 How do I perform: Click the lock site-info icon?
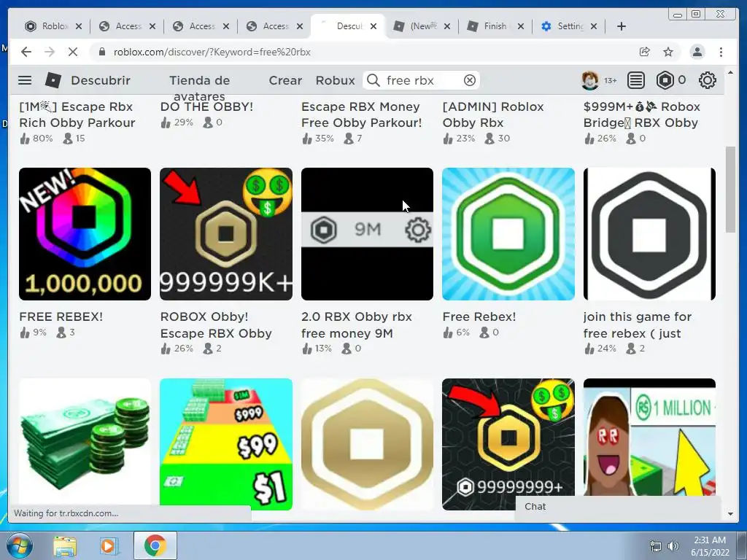101,52
